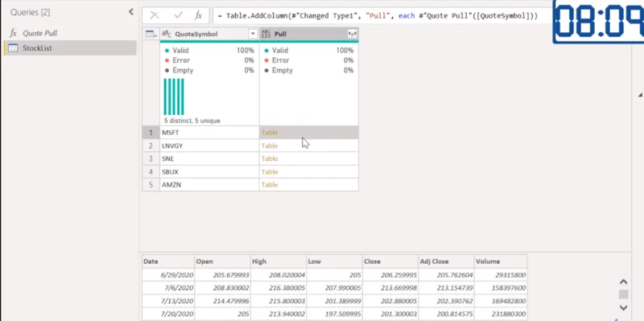Image resolution: width=644 pixels, height=321 pixels.
Task: Click the Queries [2] pane title
Action: coord(30,12)
